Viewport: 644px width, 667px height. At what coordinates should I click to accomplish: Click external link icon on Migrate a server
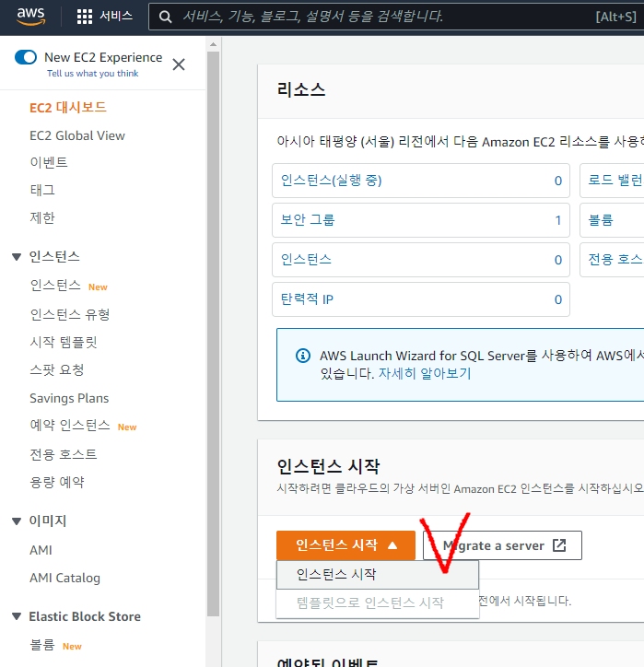point(559,544)
